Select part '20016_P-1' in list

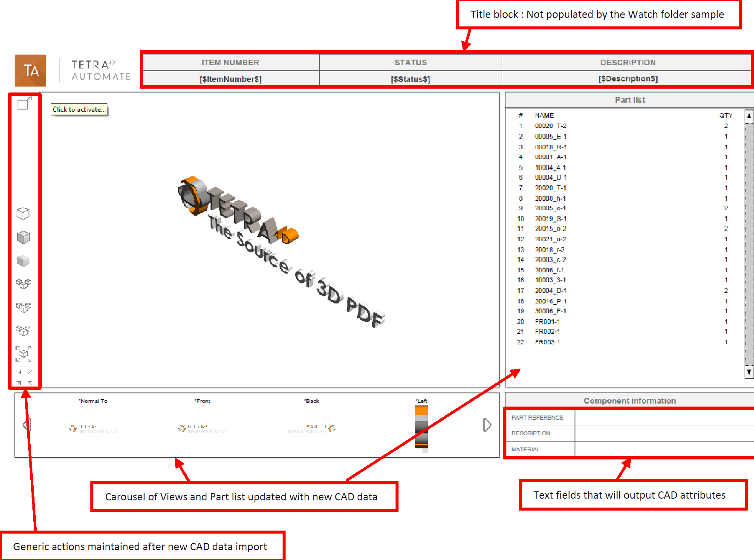[x=550, y=301]
